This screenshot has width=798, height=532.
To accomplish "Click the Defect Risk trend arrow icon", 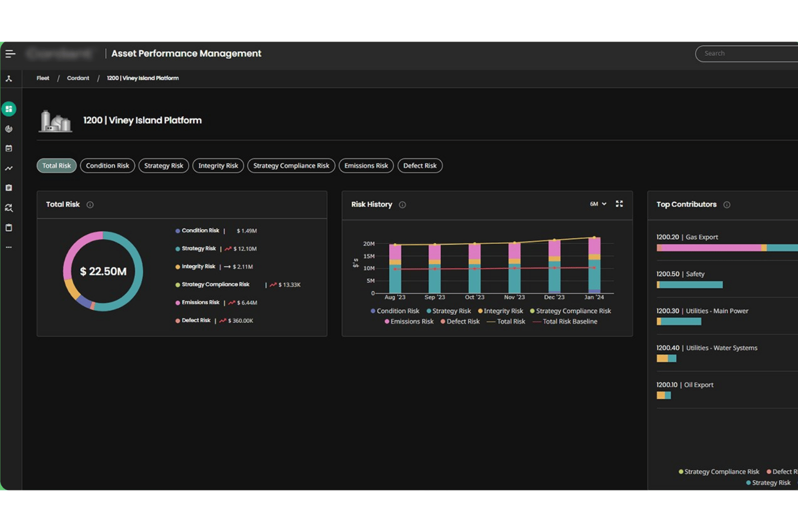I will [x=223, y=321].
